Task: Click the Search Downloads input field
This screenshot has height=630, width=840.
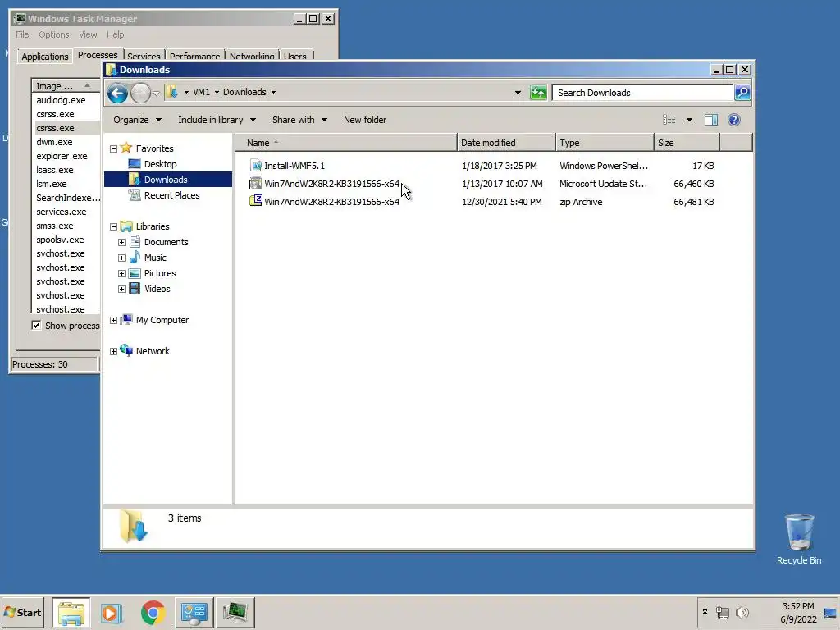Action: pos(642,93)
